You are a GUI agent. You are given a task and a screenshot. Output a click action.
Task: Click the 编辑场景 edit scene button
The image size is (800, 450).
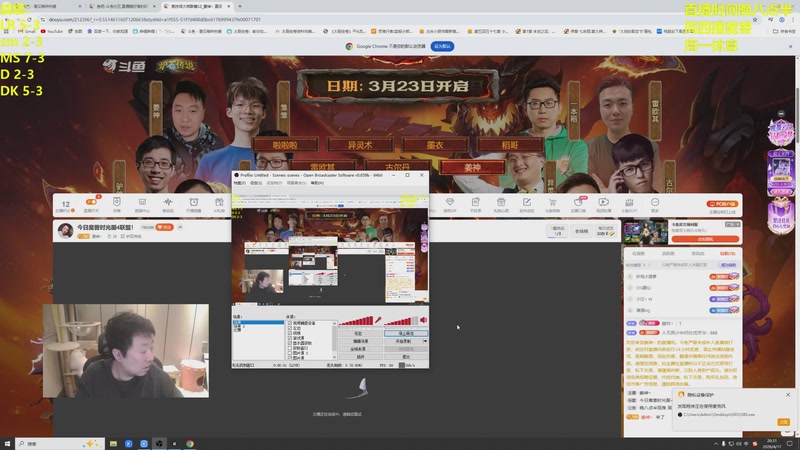(361, 341)
